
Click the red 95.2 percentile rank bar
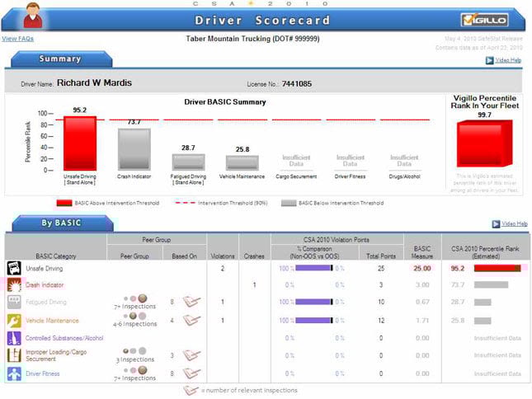(x=497, y=269)
